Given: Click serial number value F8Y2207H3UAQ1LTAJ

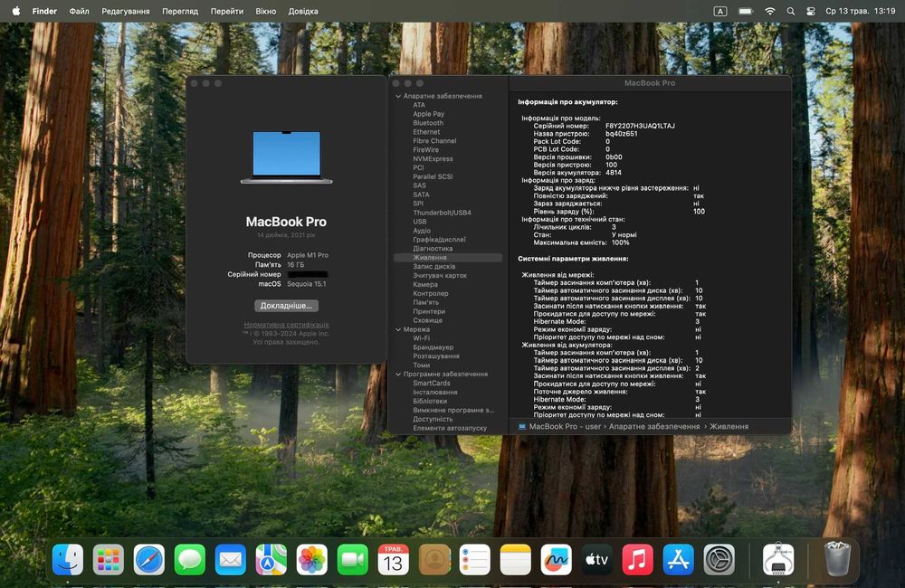Looking at the screenshot, I should click(640, 126).
